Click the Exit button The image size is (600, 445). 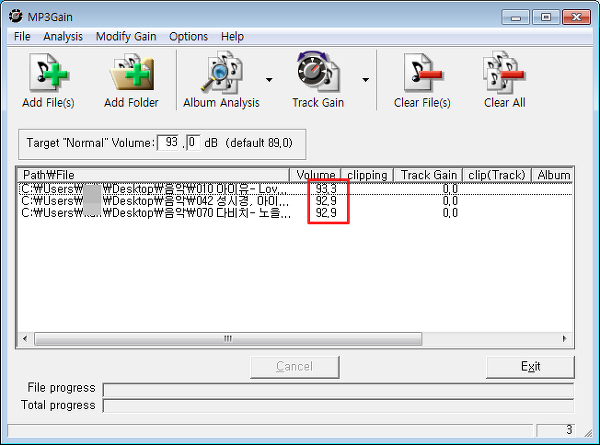pyautogui.click(x=530, y=367)
